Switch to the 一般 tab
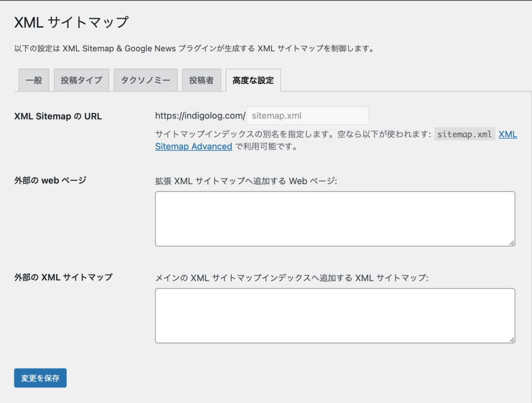This screenshot has width=532, height=403. click(x=34, y=80)
